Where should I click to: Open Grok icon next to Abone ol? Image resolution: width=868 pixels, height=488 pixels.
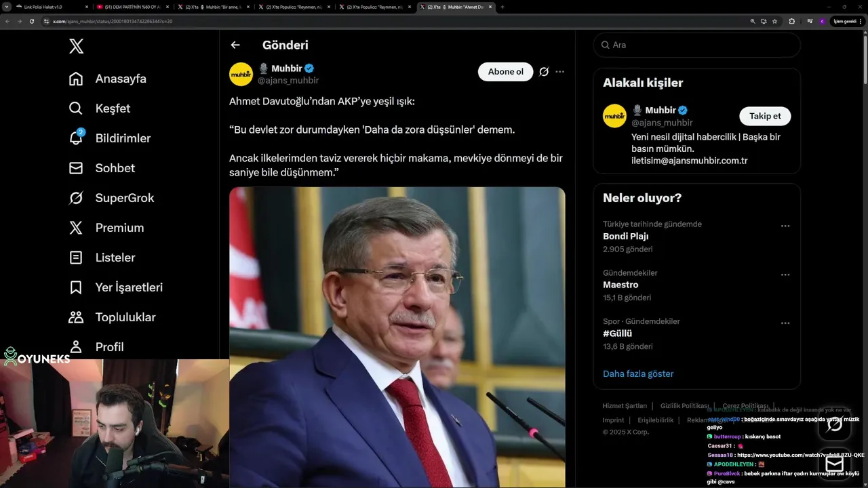tap(544, 72)
